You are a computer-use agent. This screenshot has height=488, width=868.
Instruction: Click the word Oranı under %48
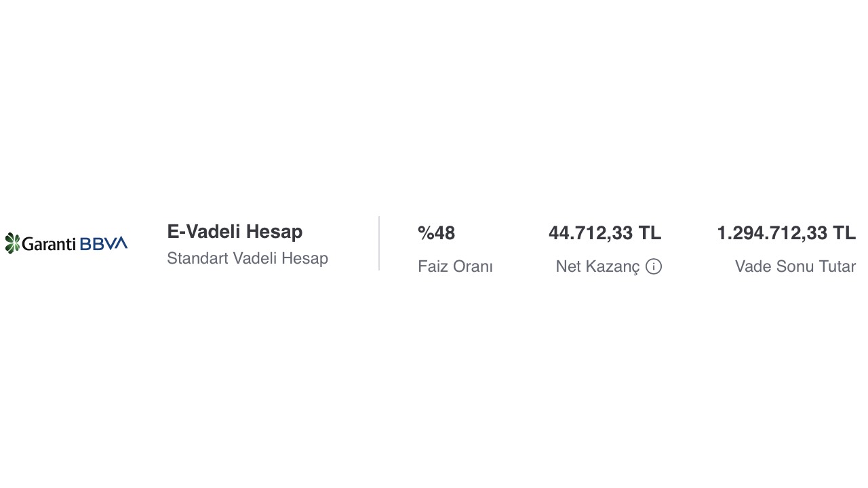coord(473,266)
